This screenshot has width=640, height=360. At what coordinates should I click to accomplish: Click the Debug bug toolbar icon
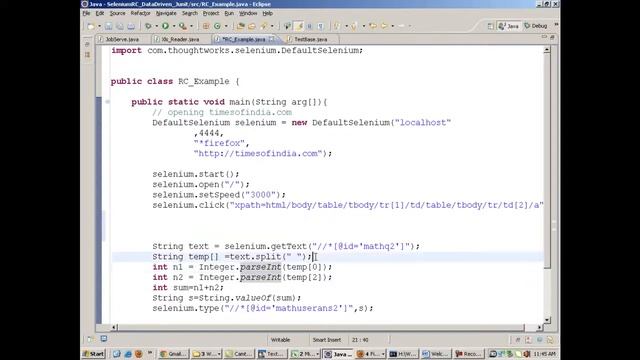148,26
